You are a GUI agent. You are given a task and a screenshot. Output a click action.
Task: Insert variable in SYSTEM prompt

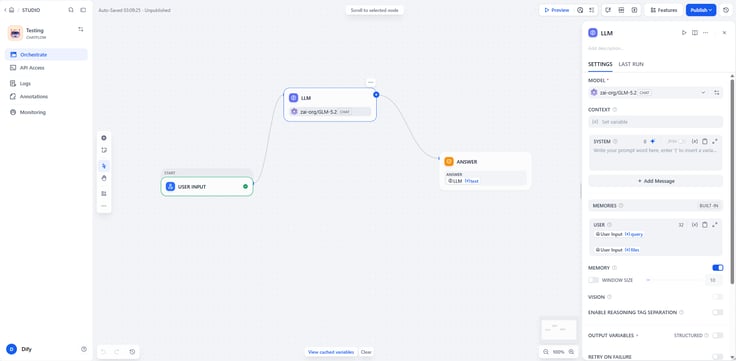coord(695,141)
